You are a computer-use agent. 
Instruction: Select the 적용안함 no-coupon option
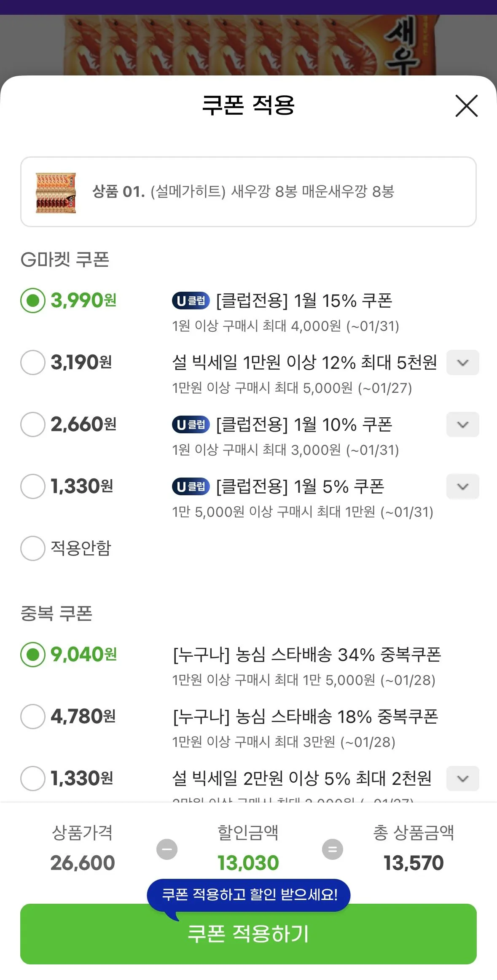click(33, 548)
